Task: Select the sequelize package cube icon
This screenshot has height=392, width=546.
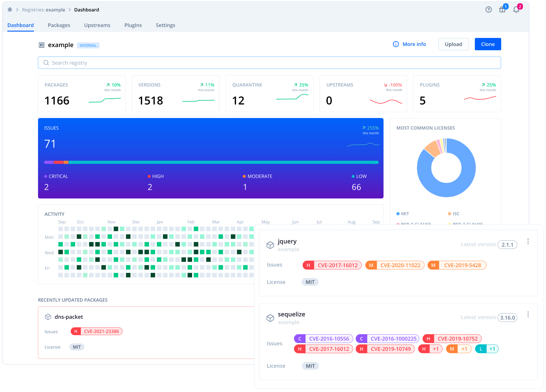Action: tap(270, 318)
